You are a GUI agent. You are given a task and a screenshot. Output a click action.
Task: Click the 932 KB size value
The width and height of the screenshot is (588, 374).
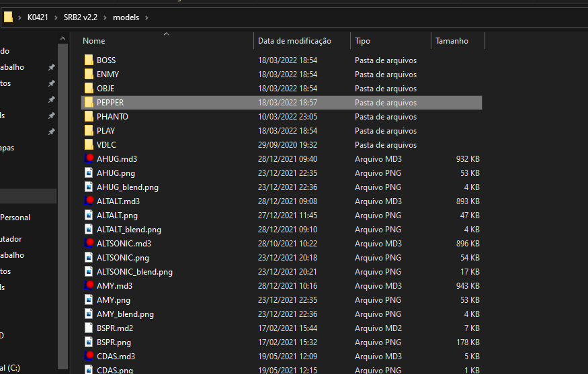coord(468,159)
